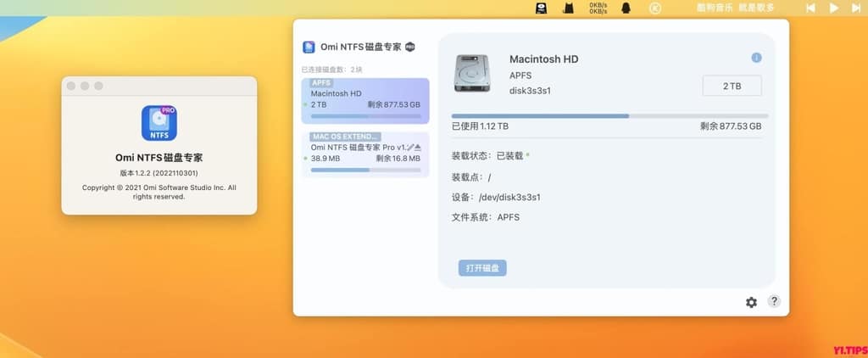Click disk3s3s1 identifier under the APFS heading
Viewport: 868px width, 358px height.
pos(530,91)
